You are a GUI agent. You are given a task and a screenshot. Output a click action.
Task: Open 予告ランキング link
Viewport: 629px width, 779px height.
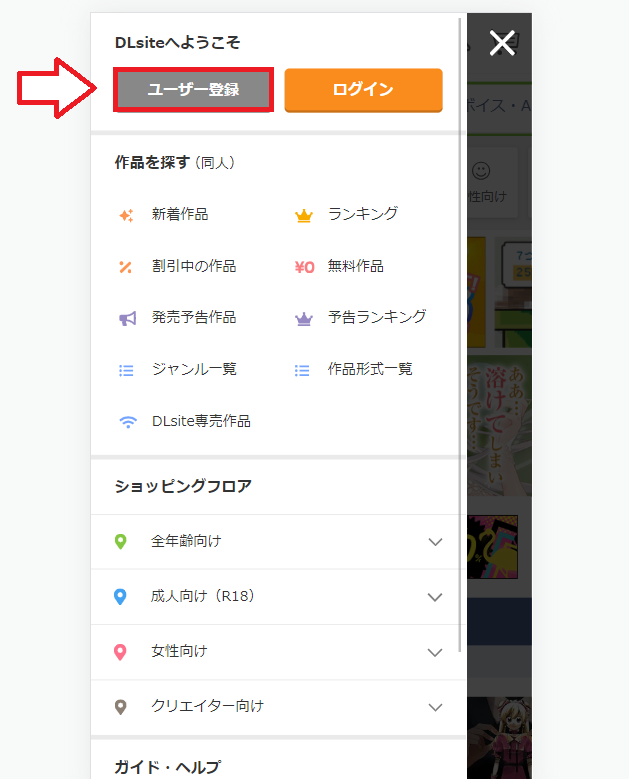pos(377,317)
